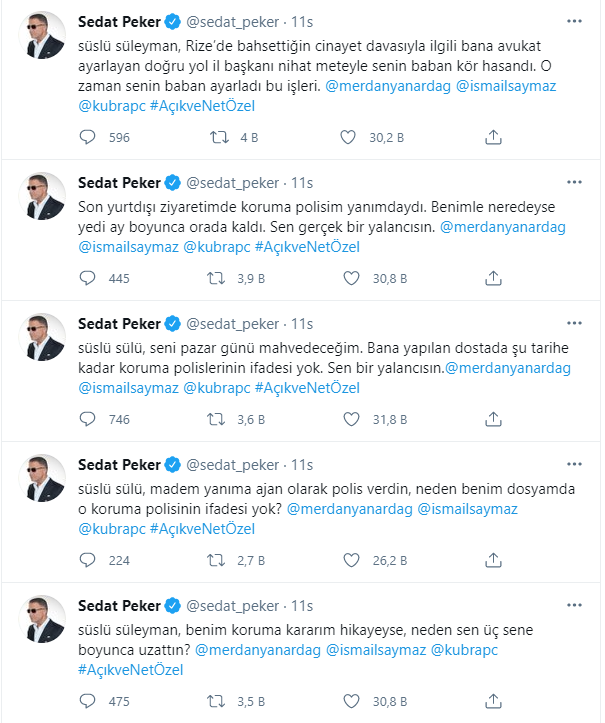Open @ismailsaymaz mention in last tweet
The width and height of the screenshot is (605, 723).
click(375, 650)
